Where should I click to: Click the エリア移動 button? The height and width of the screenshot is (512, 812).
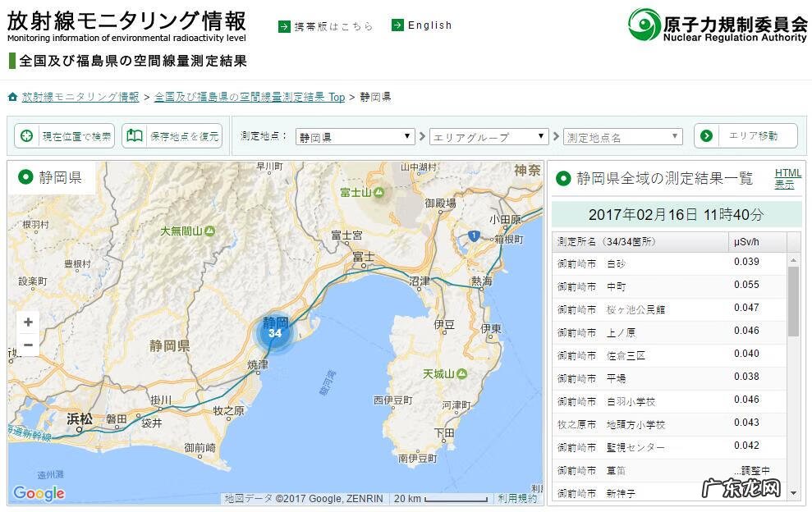pyautogui.click(x=745, y=136)
